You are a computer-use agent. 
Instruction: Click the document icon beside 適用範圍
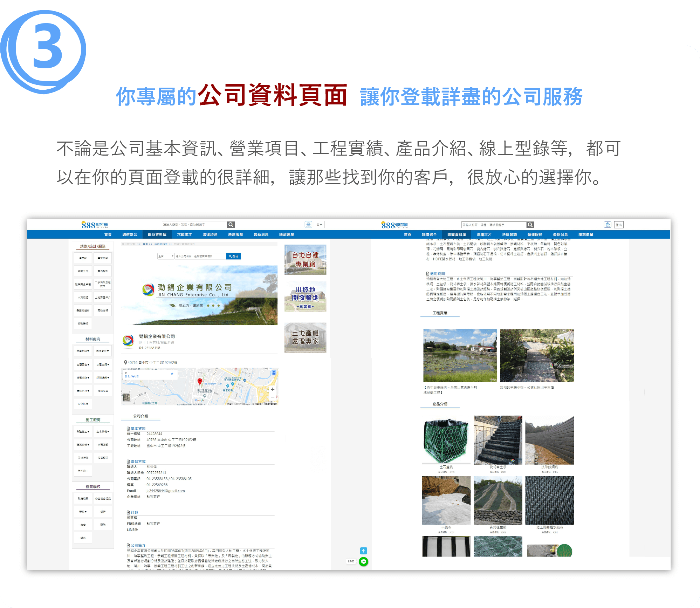427,273
